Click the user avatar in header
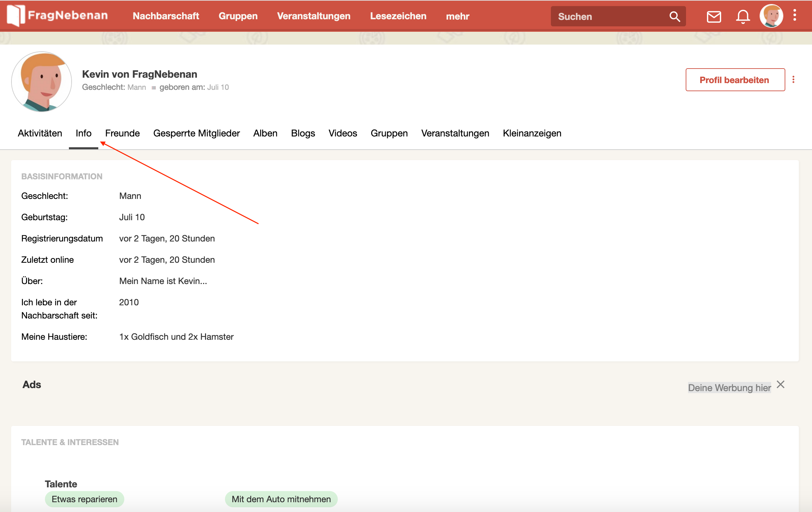This screenshot has height=512, width=812. (x=771, y=16)
